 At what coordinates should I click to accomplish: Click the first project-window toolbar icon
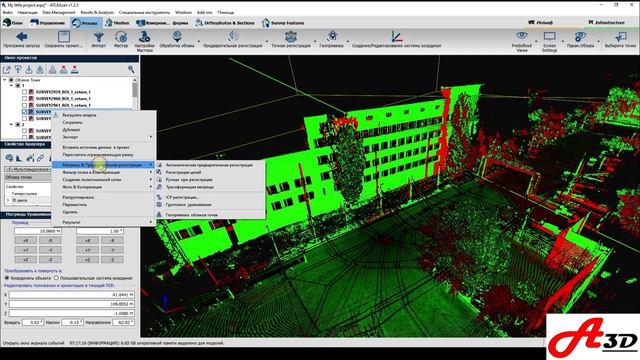[7, 70]
